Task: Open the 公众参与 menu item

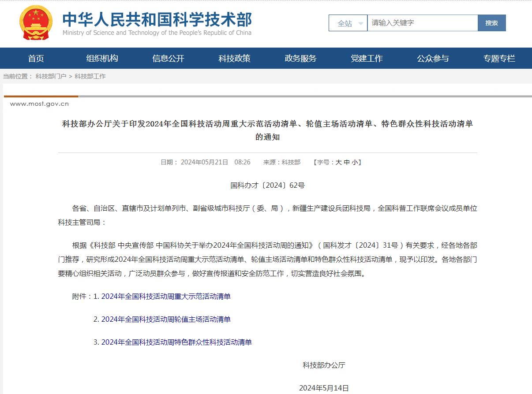Action: (433, 59)
